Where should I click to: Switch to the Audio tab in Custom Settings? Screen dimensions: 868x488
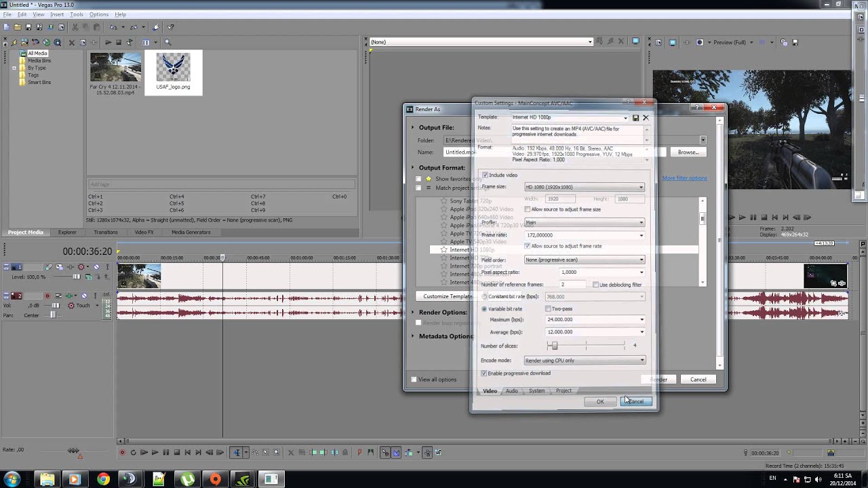tap(511, 391)
